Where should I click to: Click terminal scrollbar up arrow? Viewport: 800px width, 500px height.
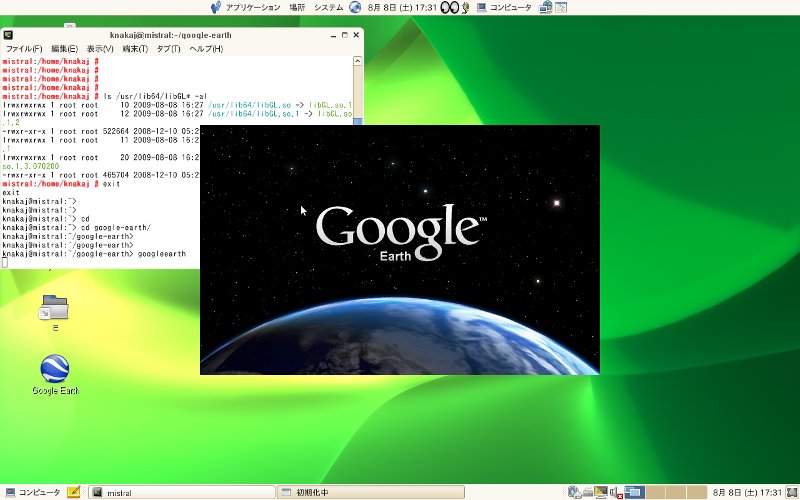tap(358, 61)
